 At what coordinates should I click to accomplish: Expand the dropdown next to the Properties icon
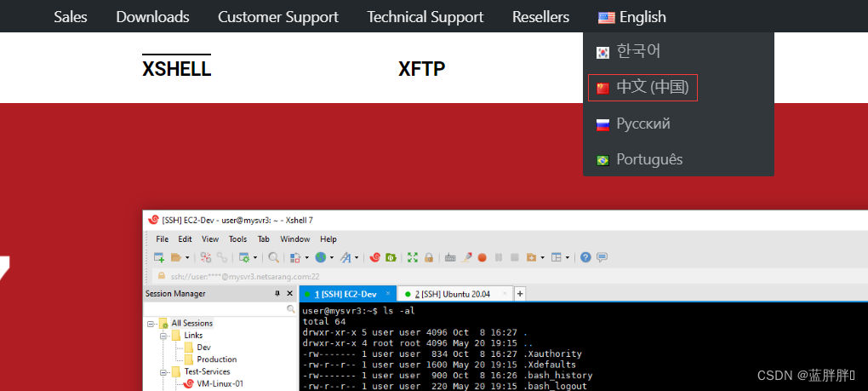point(255,257)
